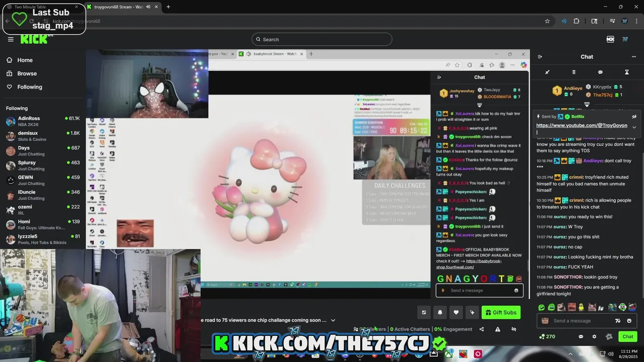Click the rewards badge icon beside gear
Screen dimensions: 644x362
[x=609, y=337]
